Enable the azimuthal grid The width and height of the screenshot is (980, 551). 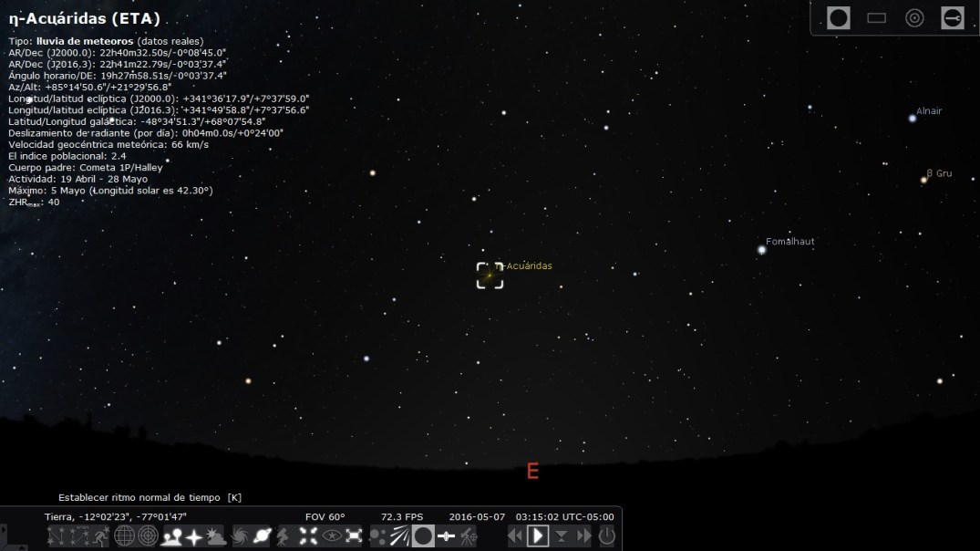click(147, 536)
